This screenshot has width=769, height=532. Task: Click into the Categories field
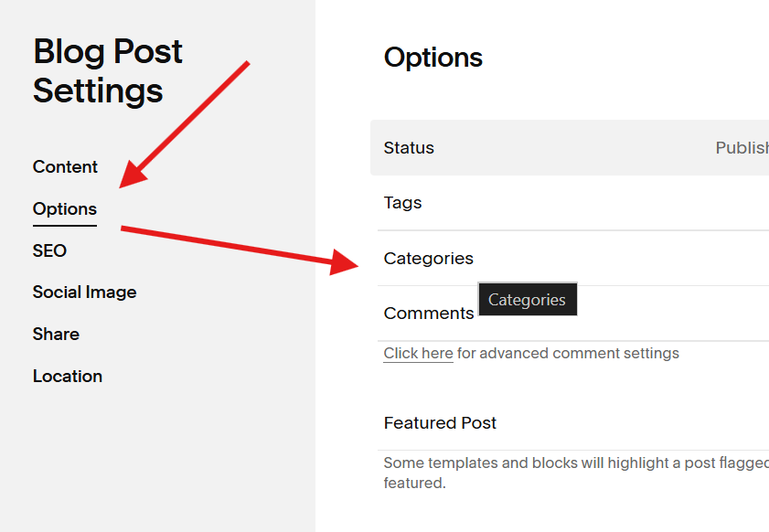pyautogui.click(x=573, y=258)
